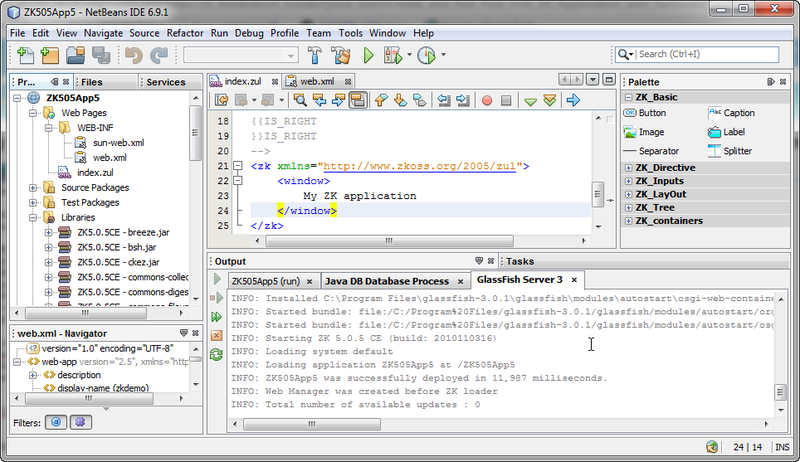This screenshot has height=462, width=800.
Task: Toggle the first Navigator filter button
Action: tap(56, 422)
